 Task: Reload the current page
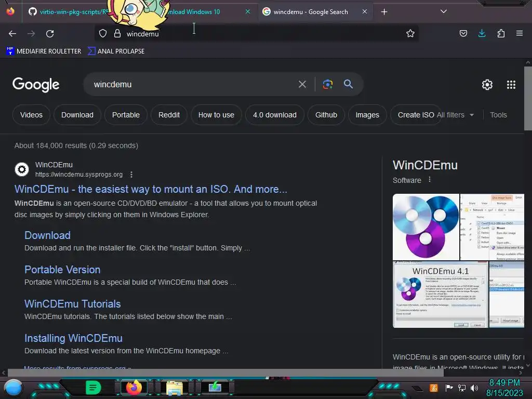[50, 34]
